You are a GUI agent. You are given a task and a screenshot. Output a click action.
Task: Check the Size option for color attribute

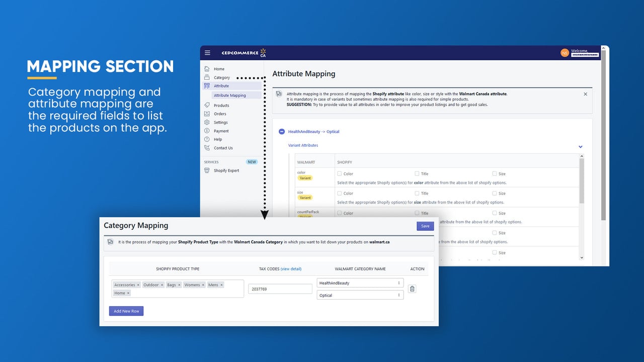pos(495,173)
